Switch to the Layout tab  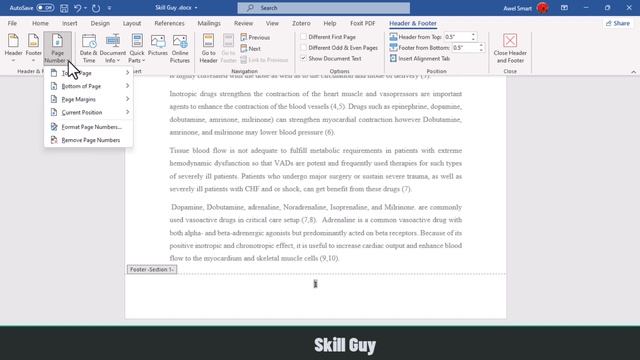click(x=132, y=23)
